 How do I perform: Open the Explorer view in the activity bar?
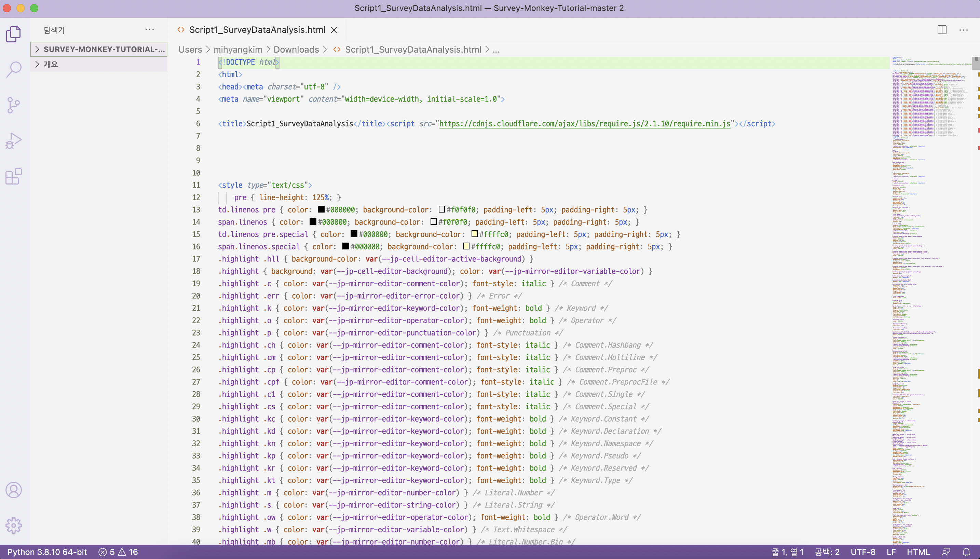point(14,34)
